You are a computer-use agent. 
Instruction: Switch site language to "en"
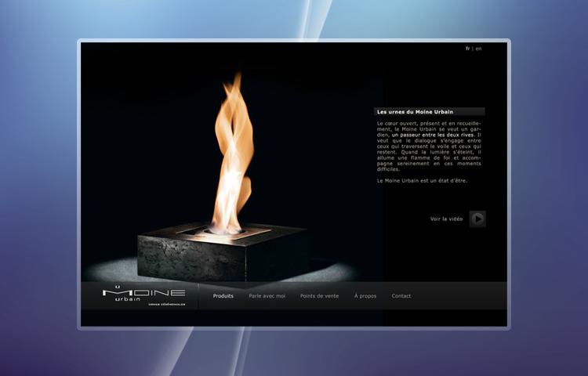point(479,49)
